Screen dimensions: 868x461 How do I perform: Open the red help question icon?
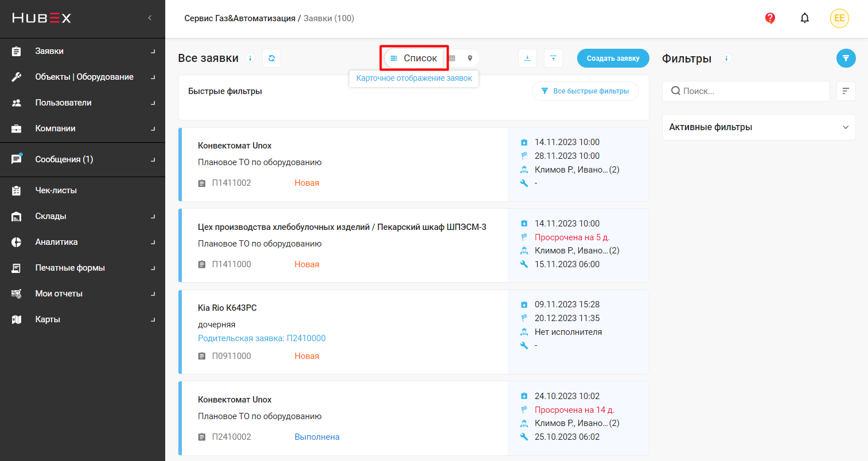coord(770,18)
